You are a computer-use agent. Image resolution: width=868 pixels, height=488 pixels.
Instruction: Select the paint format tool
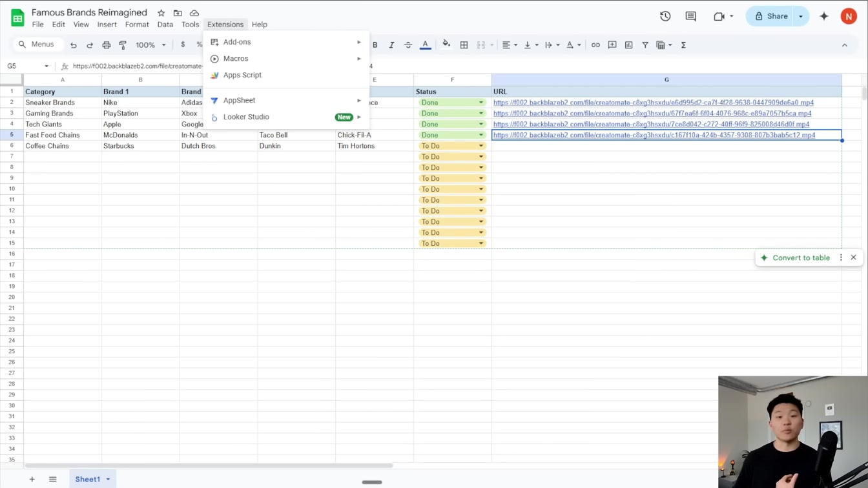[x=123, y=45]
